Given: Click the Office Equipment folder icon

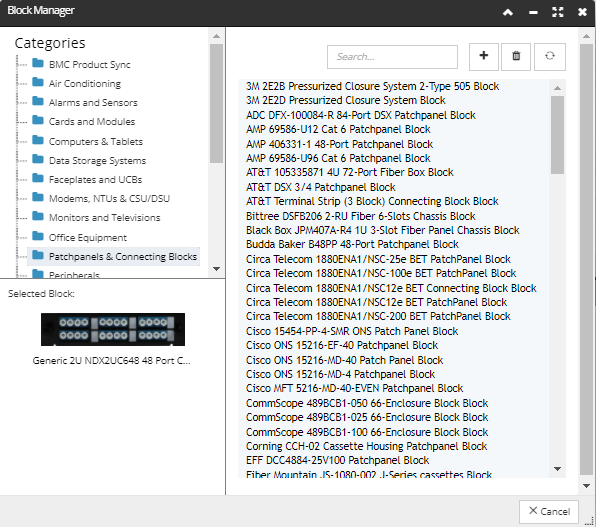Looking at the screenshot, I should 38,236.
